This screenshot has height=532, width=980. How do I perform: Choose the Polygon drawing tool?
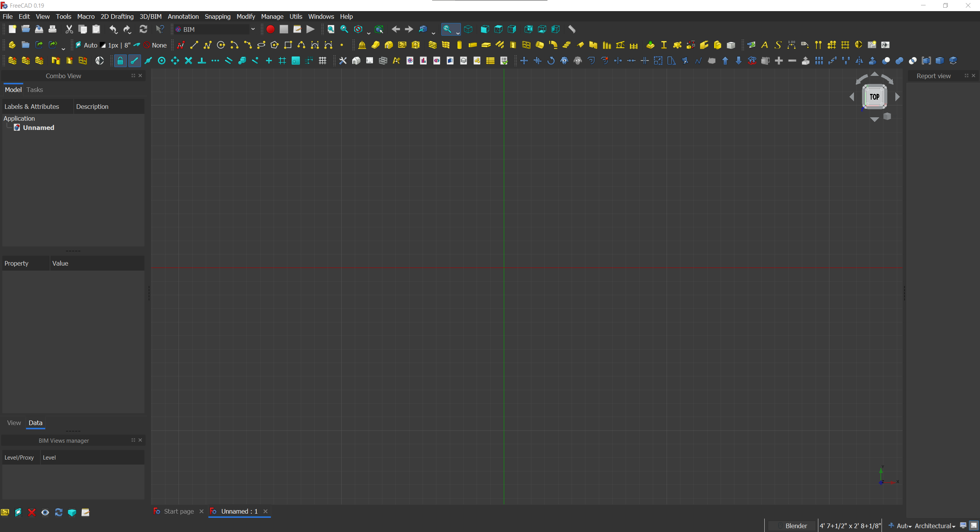pyautogui.click(x=274, y=45)
